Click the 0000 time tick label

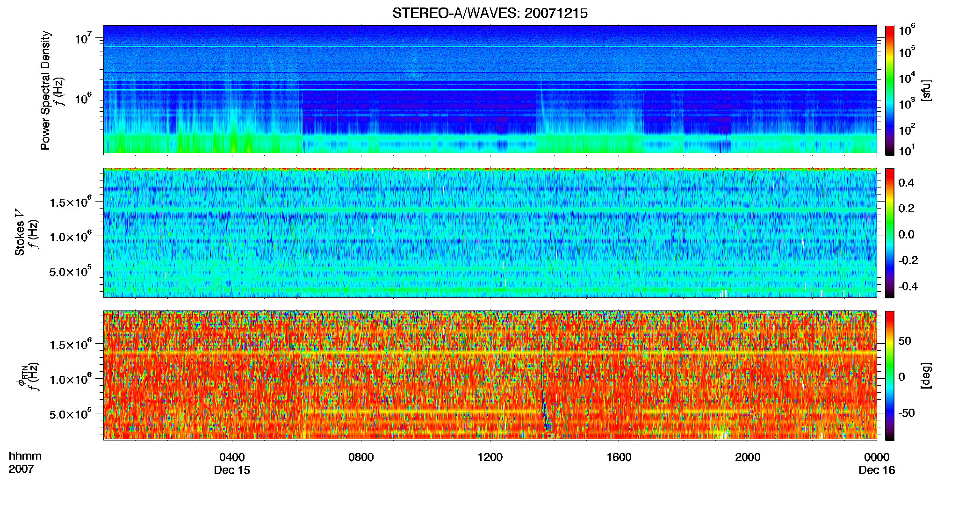coord(877,457)
